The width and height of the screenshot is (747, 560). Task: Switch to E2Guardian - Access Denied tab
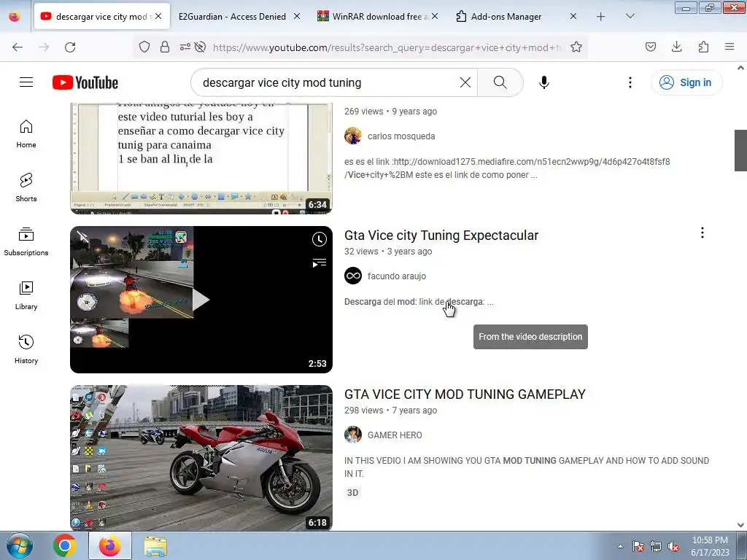232,16
